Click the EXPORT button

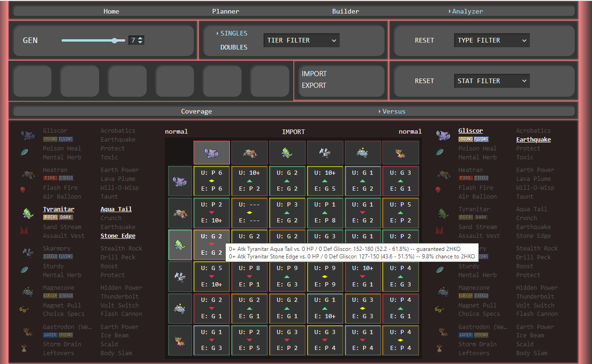pyautogui.click(x=314, y=86)
